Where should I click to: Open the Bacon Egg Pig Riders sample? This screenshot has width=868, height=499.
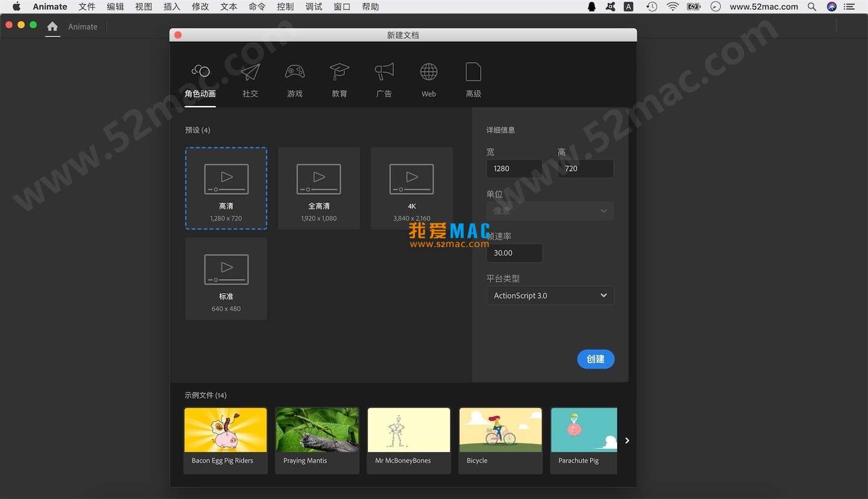pos(226,441)
